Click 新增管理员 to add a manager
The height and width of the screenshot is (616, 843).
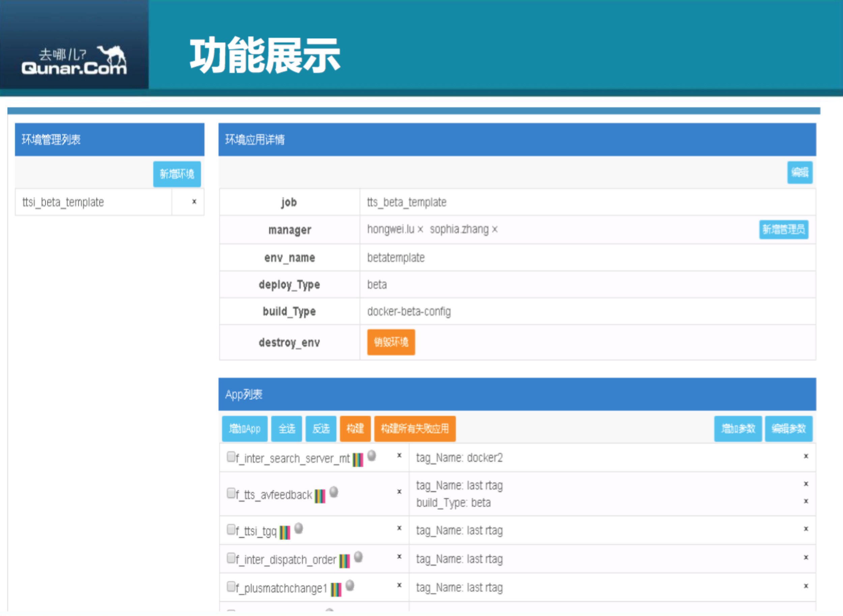(x=783, y=230)
